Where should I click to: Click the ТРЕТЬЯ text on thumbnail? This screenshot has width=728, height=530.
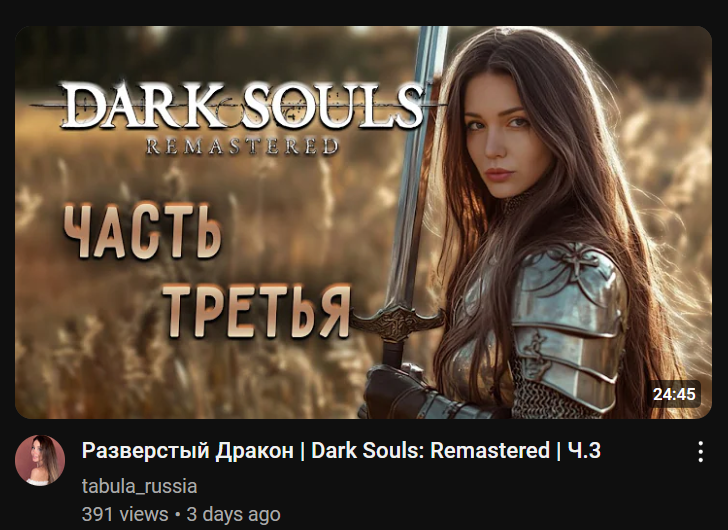257,310
